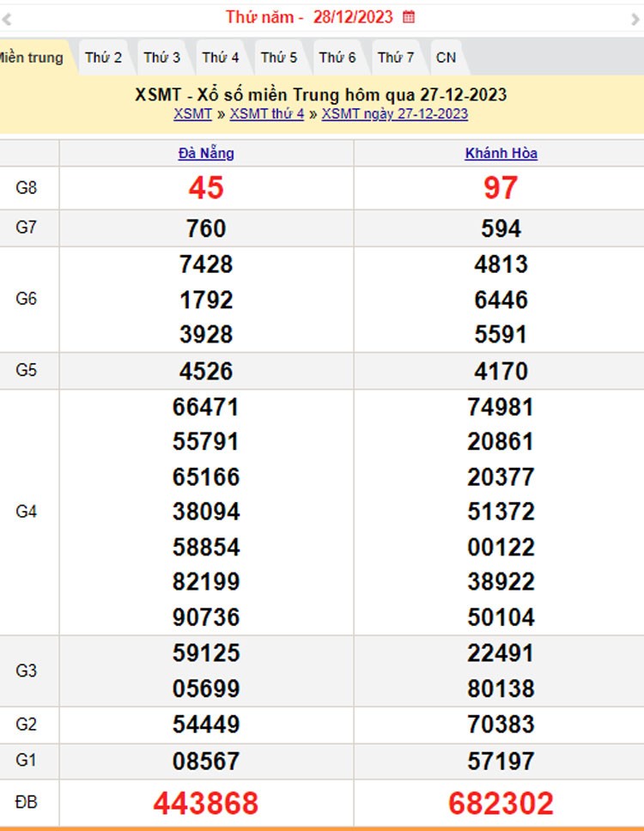Switch to the Thứ 2 tab
The width and height of the screenshot is (644, 831).
103,58
